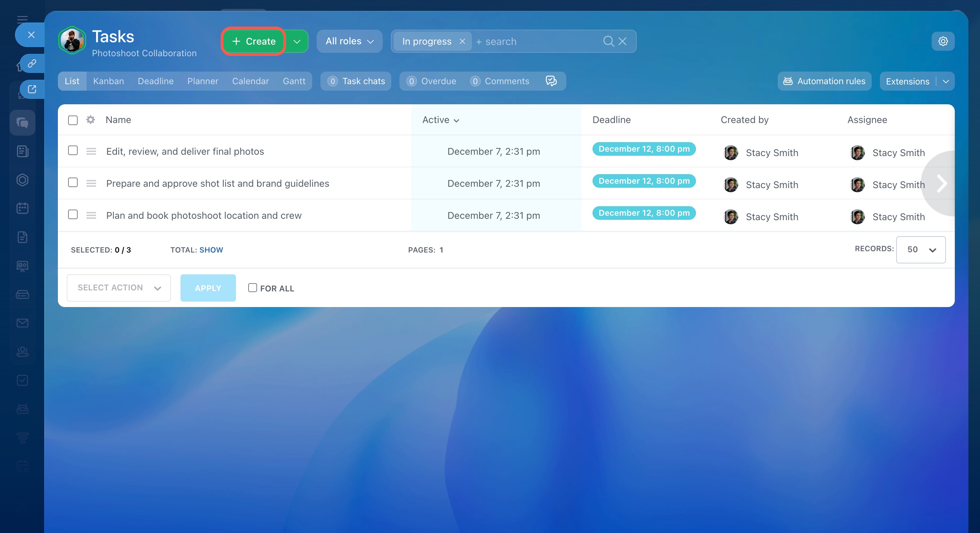Click the mark-all-read comments icon
980x533 pixels.
551,81
